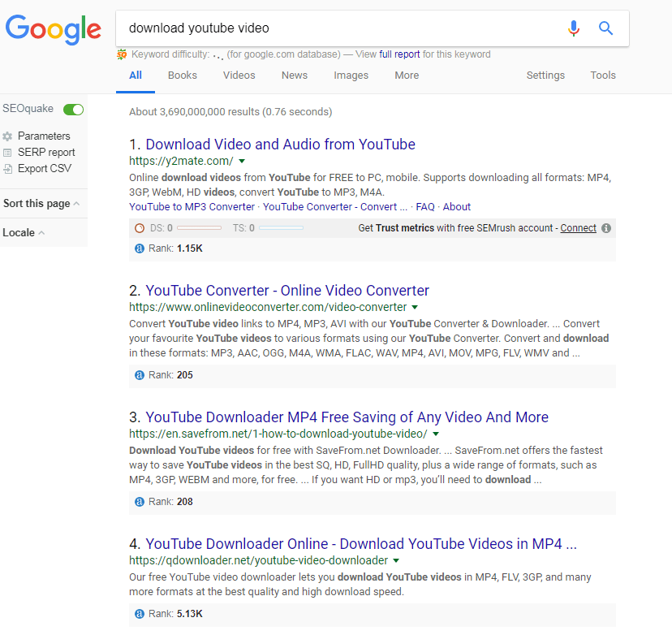Open dropdown arrow next to qdownloader.net URL
Image resolution: width=672 pixels, height=635 pixels.
tap(396, 561)
